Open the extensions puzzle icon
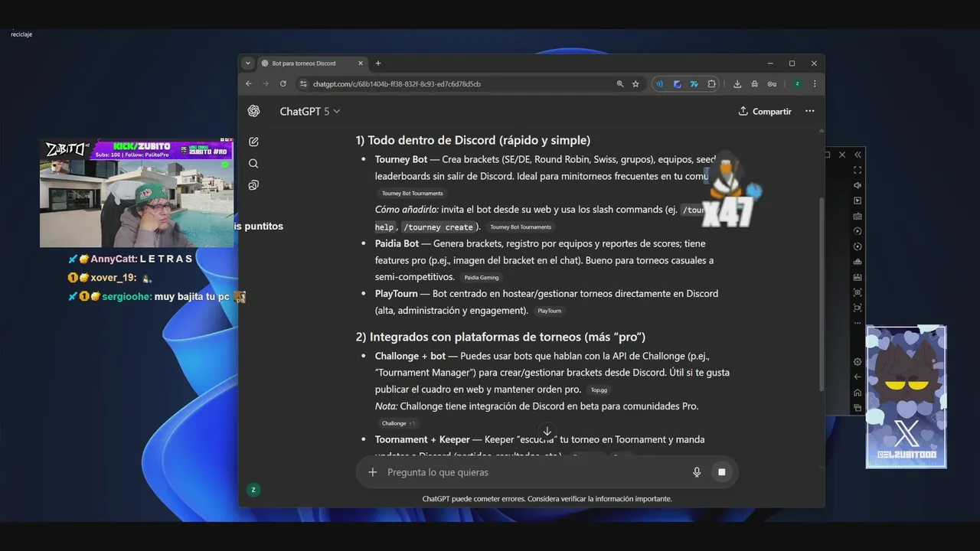Viewport: 980px width, 551px height. point(711,84)
